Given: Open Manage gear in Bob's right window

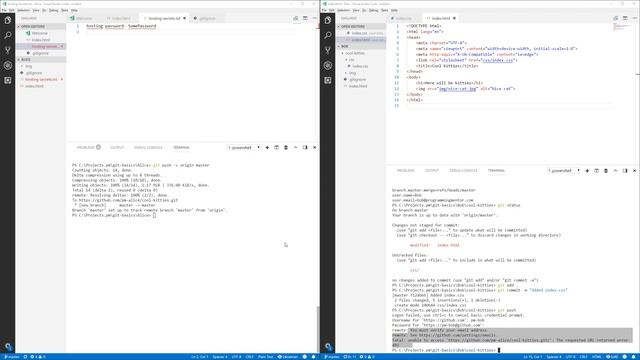Looking at the screenshot, I should coord(328,347).
